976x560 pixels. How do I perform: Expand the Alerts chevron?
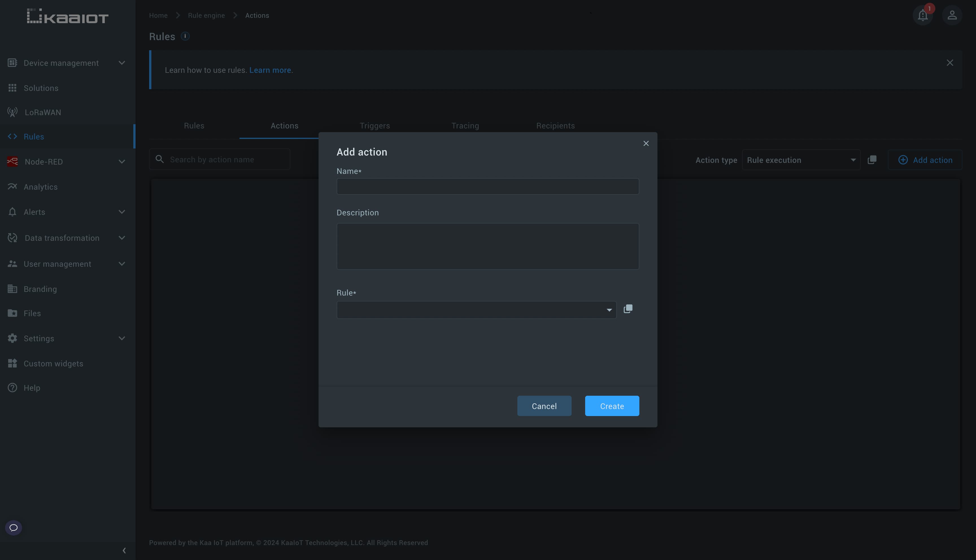(121, 212)
